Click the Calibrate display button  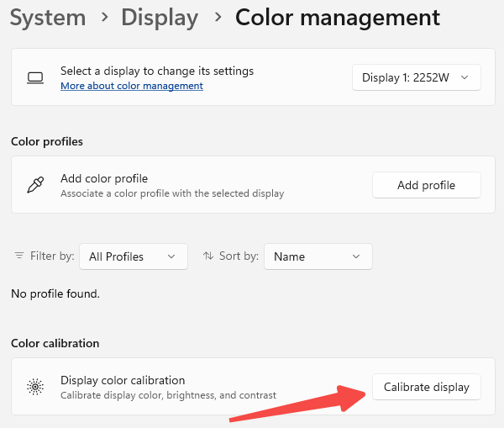click(427, 387)
